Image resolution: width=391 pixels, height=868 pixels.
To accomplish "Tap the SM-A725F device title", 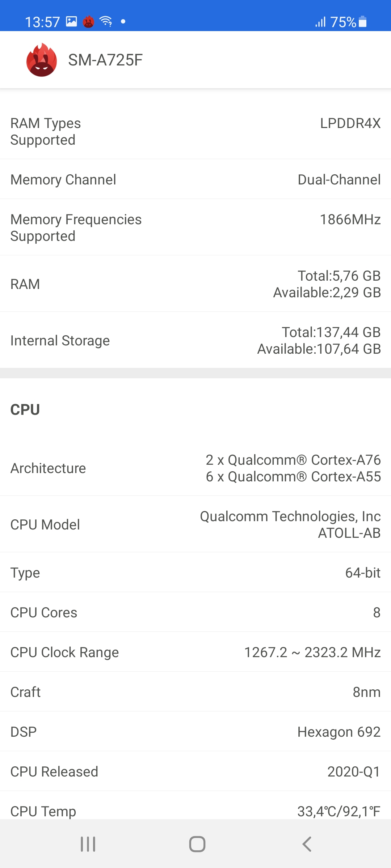I will coord(105,60).
